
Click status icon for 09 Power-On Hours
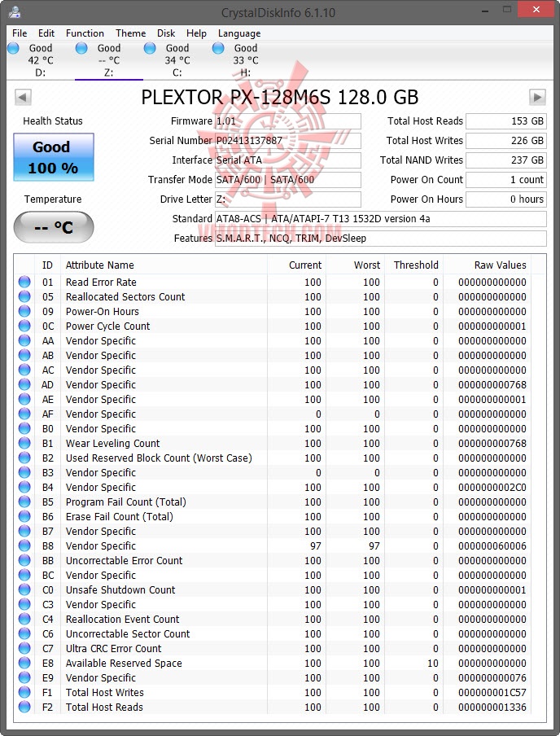click(x=24, y=311)
